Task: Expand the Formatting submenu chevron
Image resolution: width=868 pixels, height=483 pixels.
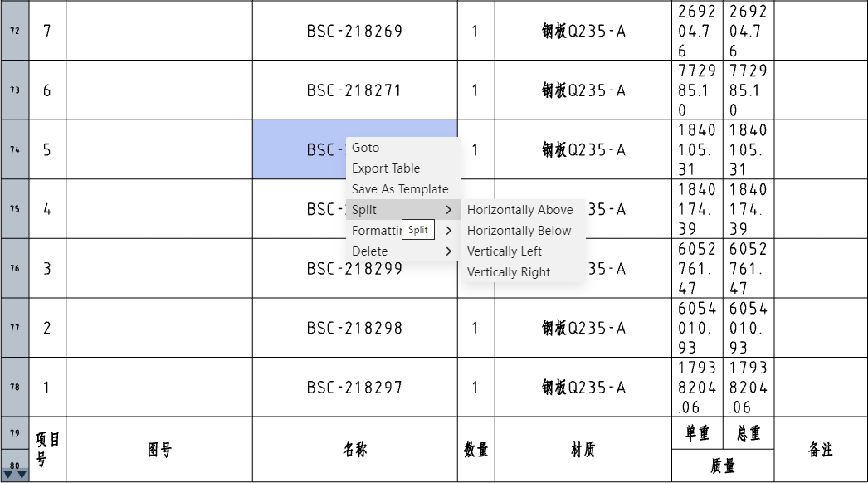Action: [448, 231]
